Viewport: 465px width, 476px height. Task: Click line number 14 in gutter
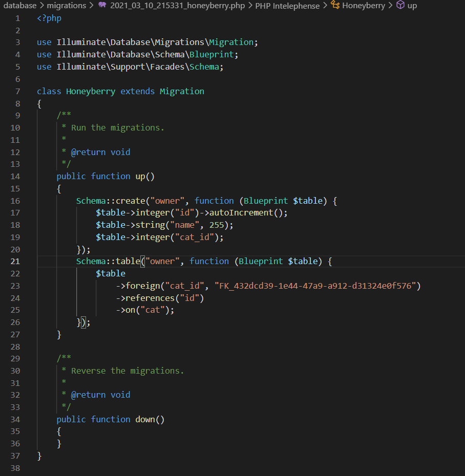point(15,177)
